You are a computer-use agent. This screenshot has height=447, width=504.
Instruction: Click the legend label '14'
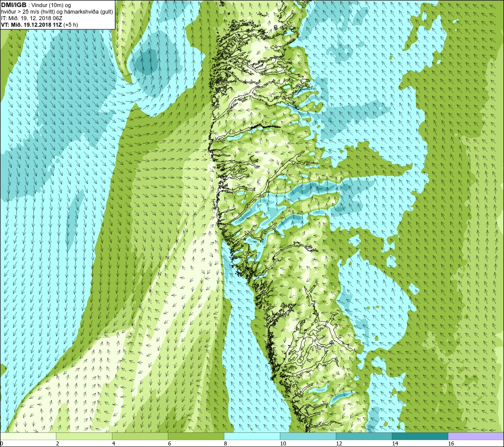point(395,443)
